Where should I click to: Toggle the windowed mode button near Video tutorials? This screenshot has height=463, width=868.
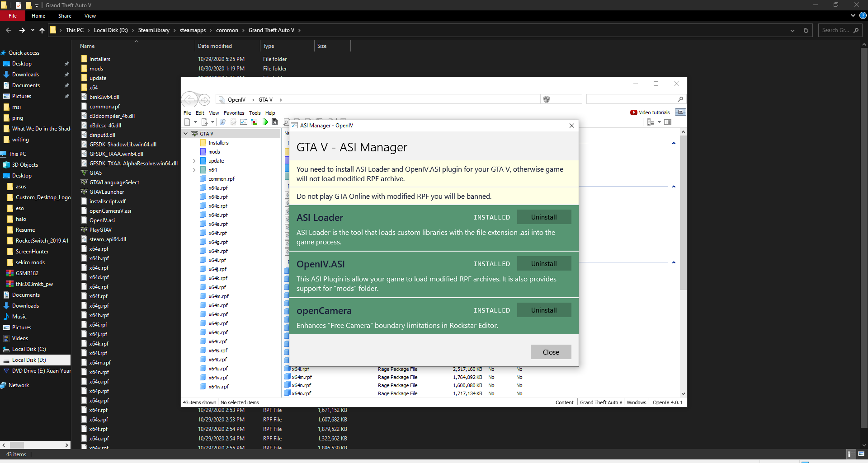click(680, 112)
